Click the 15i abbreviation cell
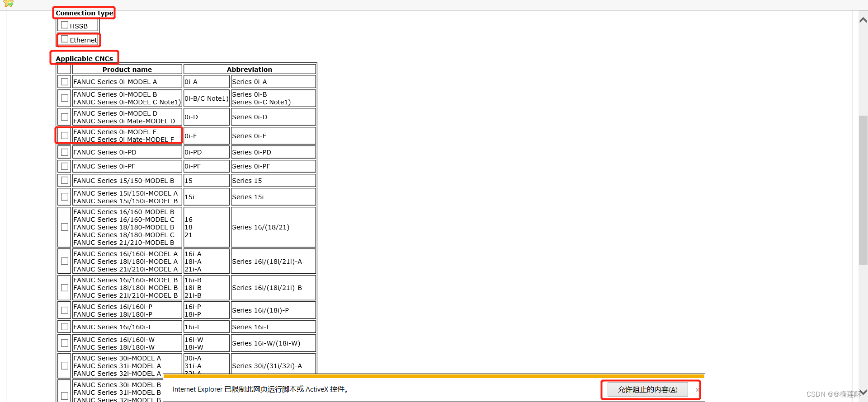868x402 pixels. point(206,197)
